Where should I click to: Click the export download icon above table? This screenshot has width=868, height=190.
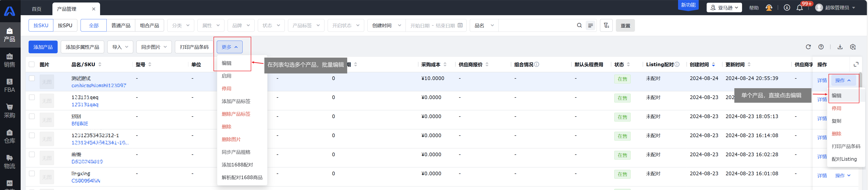[x=840, y=47]
